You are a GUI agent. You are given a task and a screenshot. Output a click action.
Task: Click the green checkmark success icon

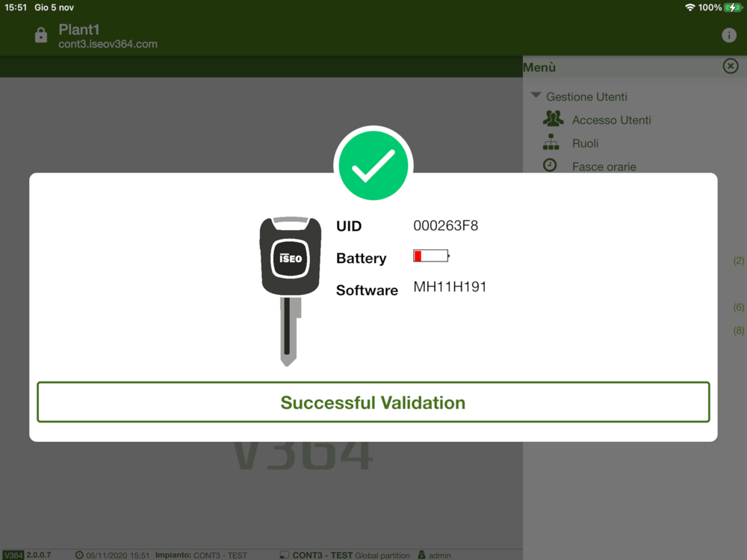coord(373,165)
